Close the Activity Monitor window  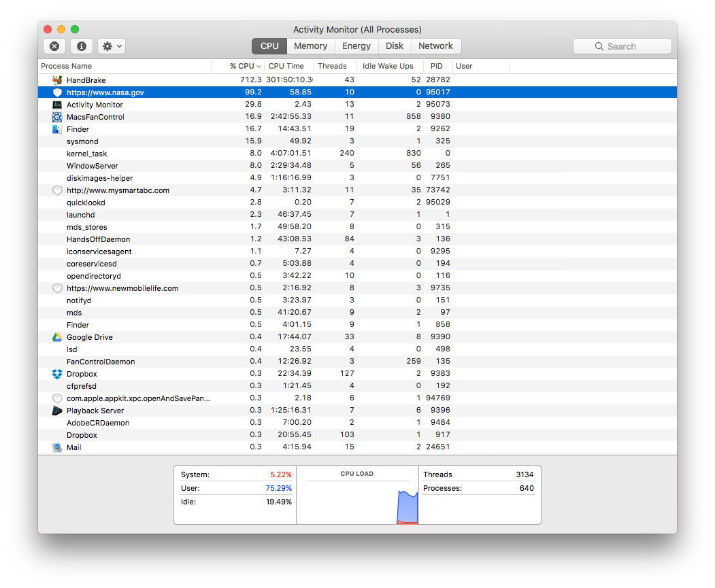48,29
